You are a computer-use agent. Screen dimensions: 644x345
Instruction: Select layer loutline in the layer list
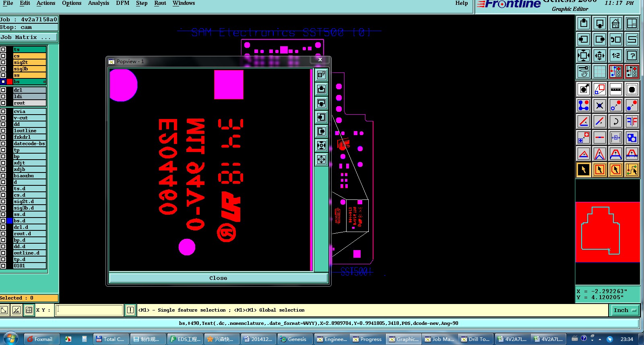tap(29, 131)
